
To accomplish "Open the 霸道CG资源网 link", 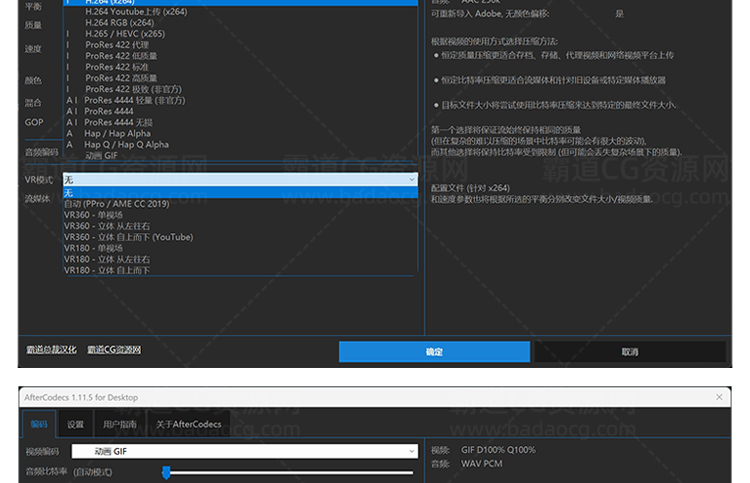I will pos(114,350).
